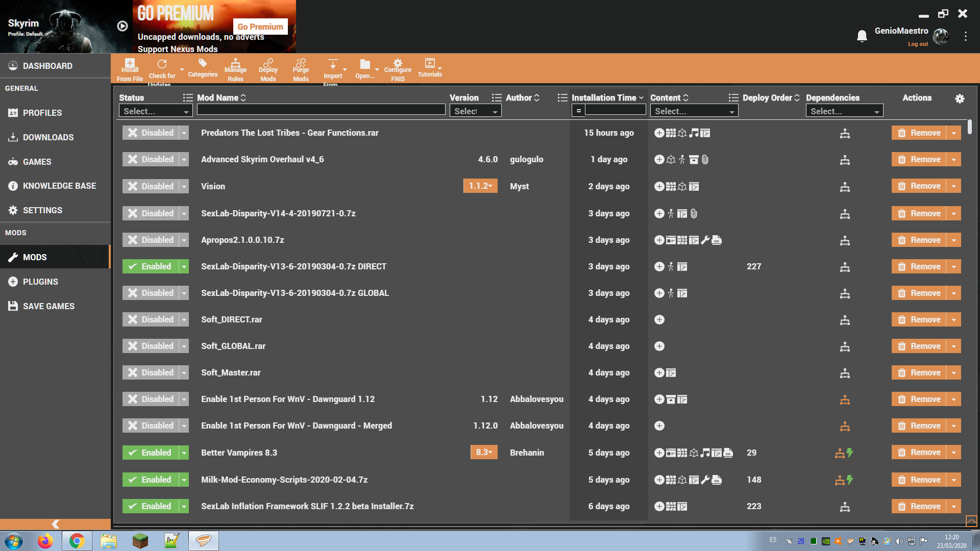Enable the Soft_Master.rar mod

(x=151, y=372)
